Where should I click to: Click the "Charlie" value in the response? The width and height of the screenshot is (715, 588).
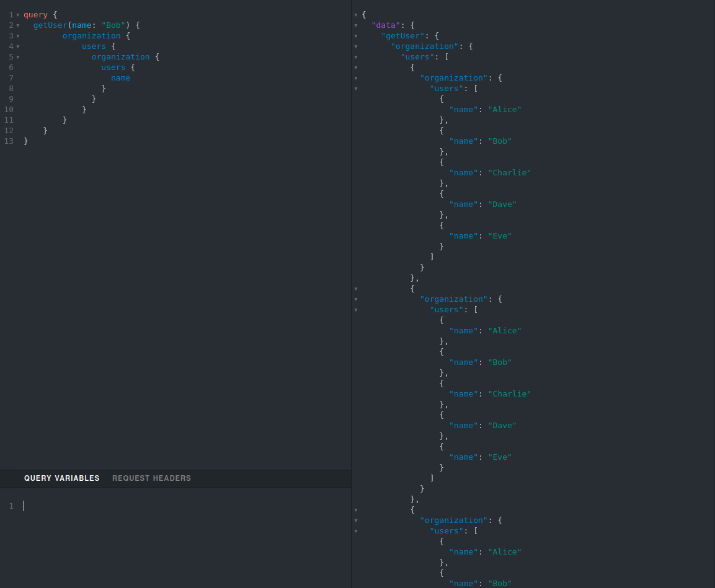(510, 172)
